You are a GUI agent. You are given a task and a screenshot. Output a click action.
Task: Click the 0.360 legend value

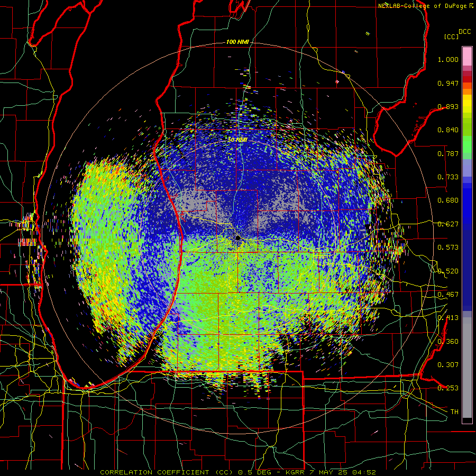pyautogui.click(x=448, y=342)
